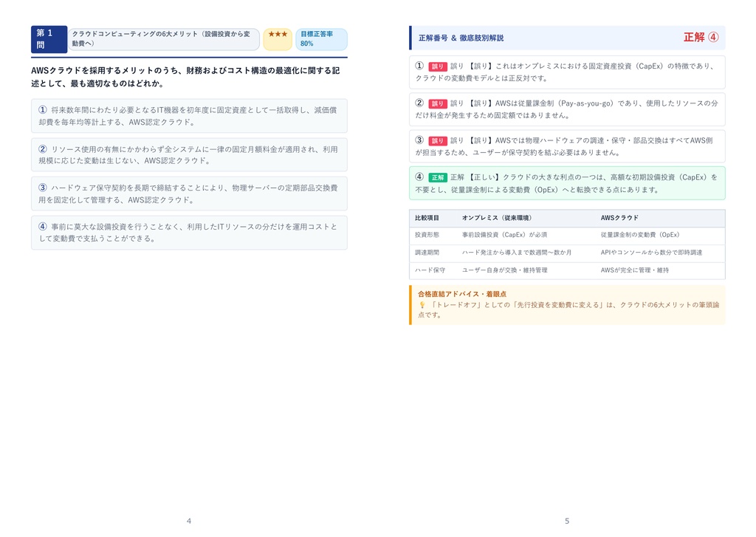Click explanation ④ text about OpEx転換
This screenshot has width=756, height=537.
(567, 183)
